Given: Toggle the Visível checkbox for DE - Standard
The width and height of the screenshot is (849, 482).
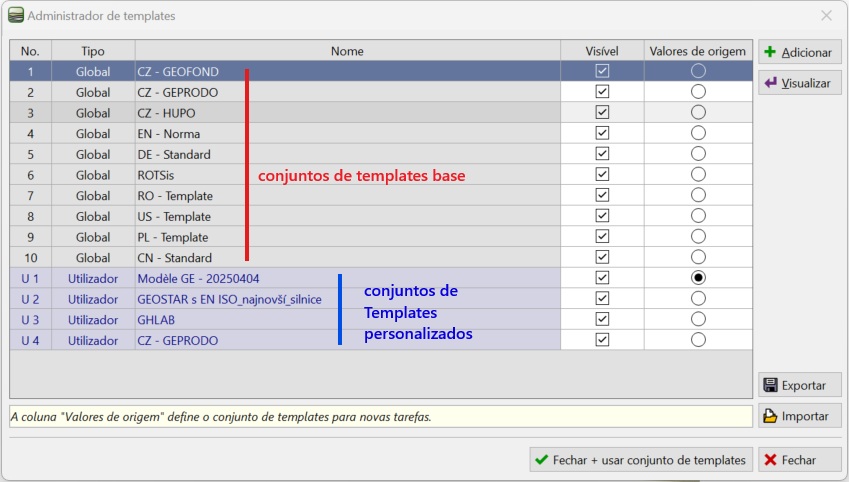Looking at the screenshot, I should [602, 153].
